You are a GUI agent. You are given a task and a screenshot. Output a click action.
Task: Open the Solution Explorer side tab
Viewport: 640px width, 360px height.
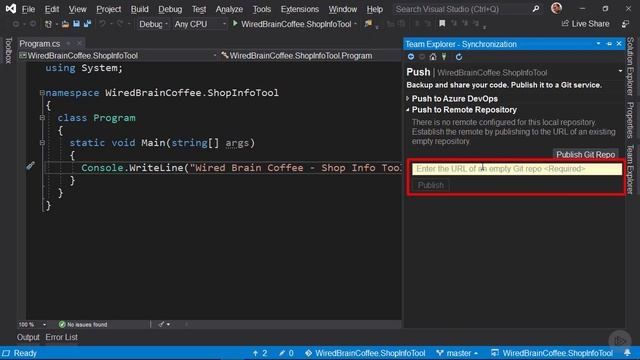[x=631, y=66]
